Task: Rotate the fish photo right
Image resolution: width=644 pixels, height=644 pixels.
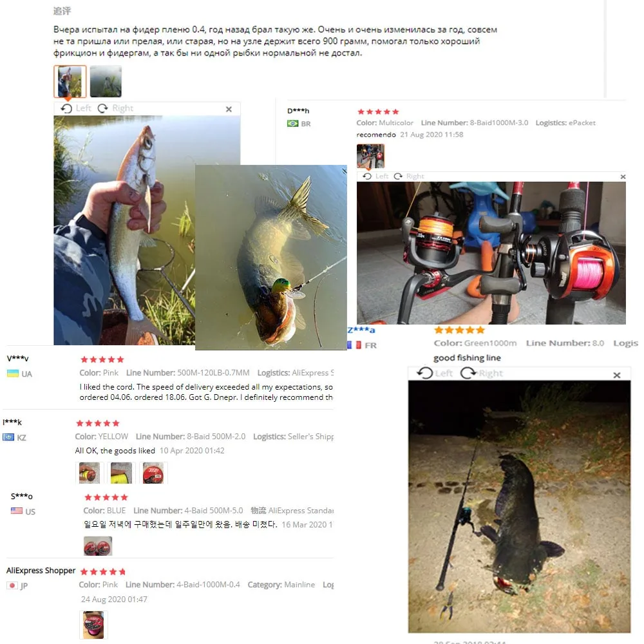Action: [115, 108]
